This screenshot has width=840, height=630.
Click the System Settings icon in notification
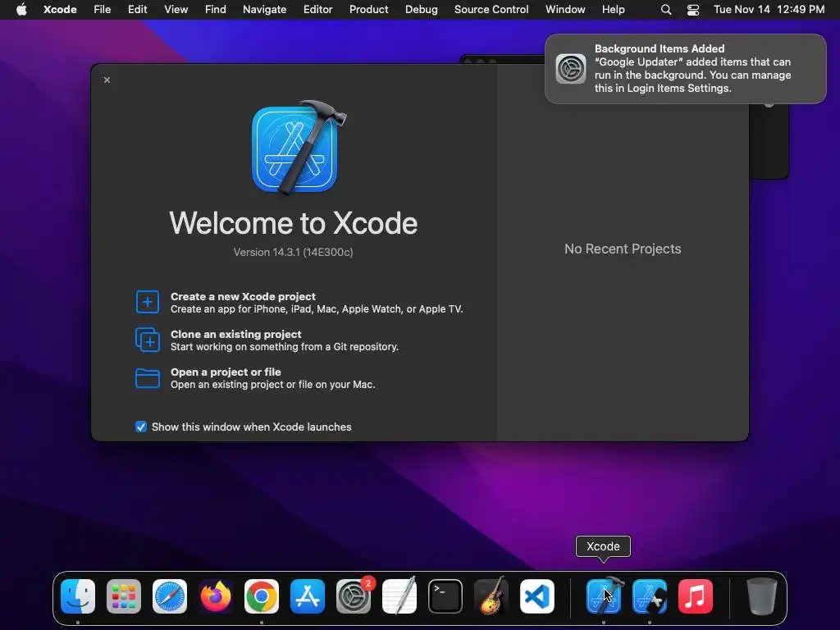pos(571,69)
